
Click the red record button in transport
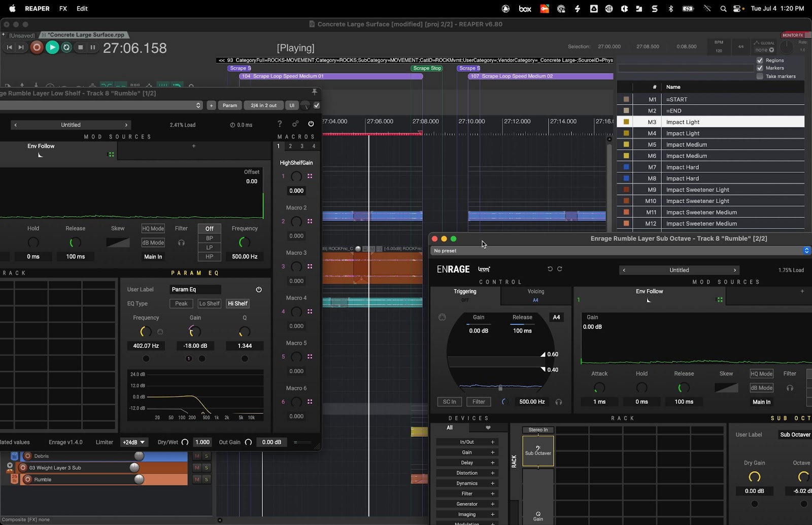pyautogui.click(x=37, y=47)
